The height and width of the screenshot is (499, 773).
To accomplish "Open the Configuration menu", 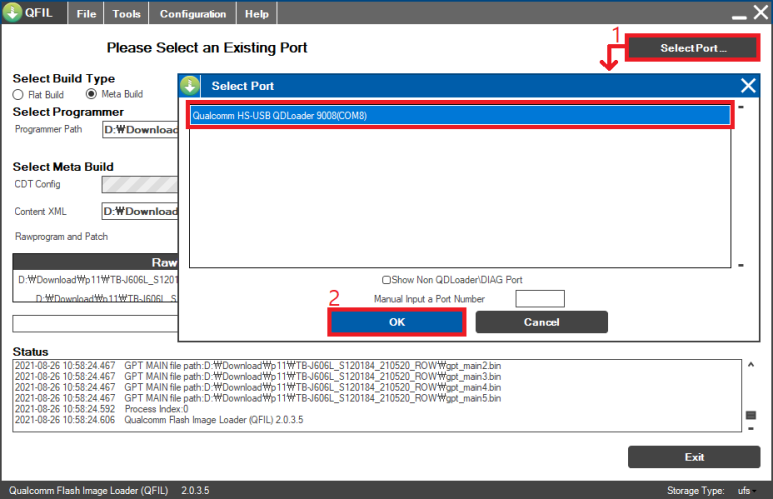I will tap(193, 14).
